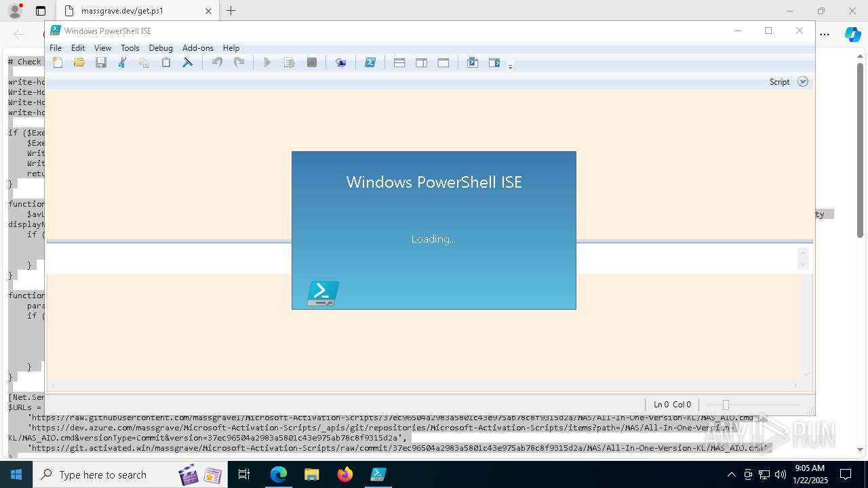This screenshot has width=868, height=488.
Task: Click the 'Ln 0 Col 0' status text
Action: click(672, 405)
